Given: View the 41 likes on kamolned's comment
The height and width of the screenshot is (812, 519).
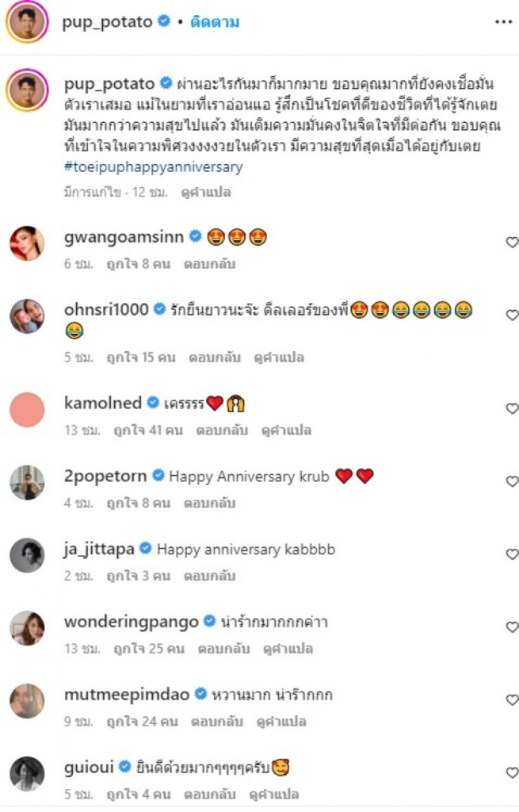Looking at the screenshot, I should pos(148,430).
